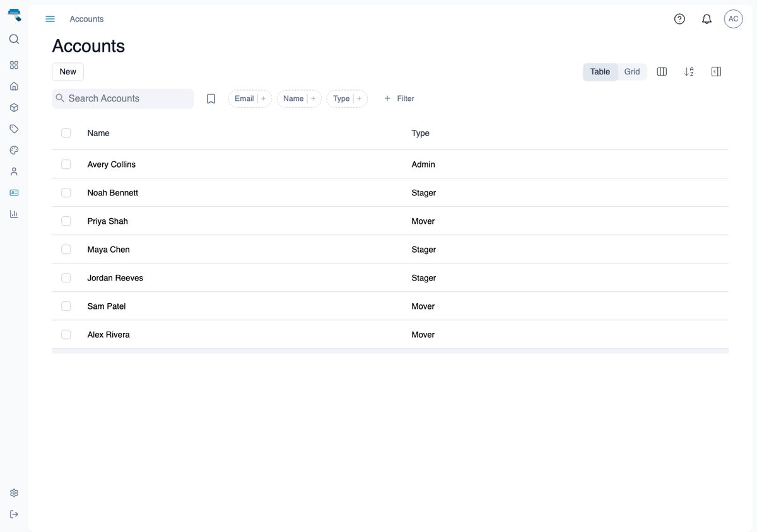Image resolution: width=757 pixels, height=532 pixels.
Task: Open the AC user avatar menu
Action: [x=733, y=19]
